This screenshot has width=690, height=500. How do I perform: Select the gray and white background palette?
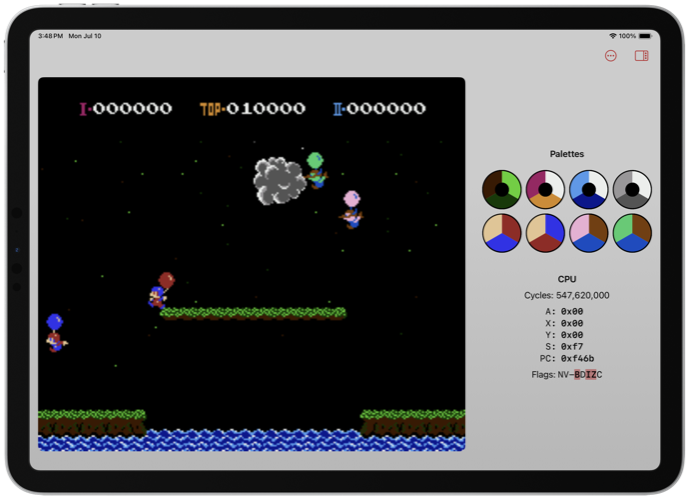632,190
